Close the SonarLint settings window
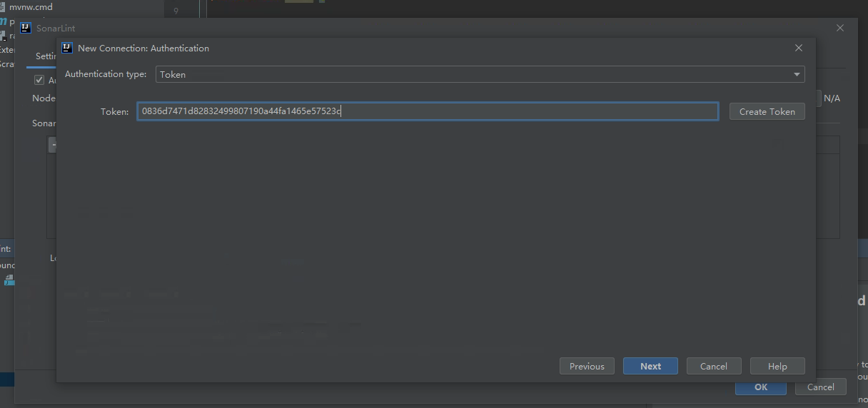 [840, 28]
